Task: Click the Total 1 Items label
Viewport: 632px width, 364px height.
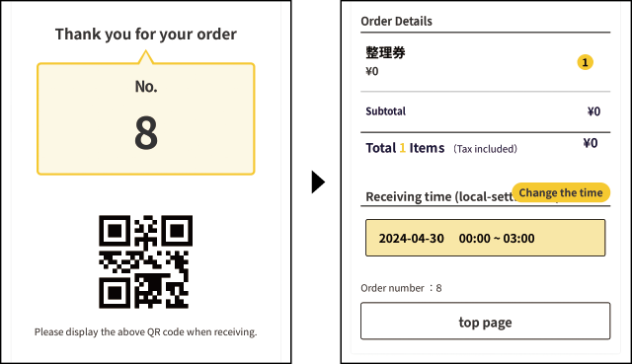Action: pos(405,148)
